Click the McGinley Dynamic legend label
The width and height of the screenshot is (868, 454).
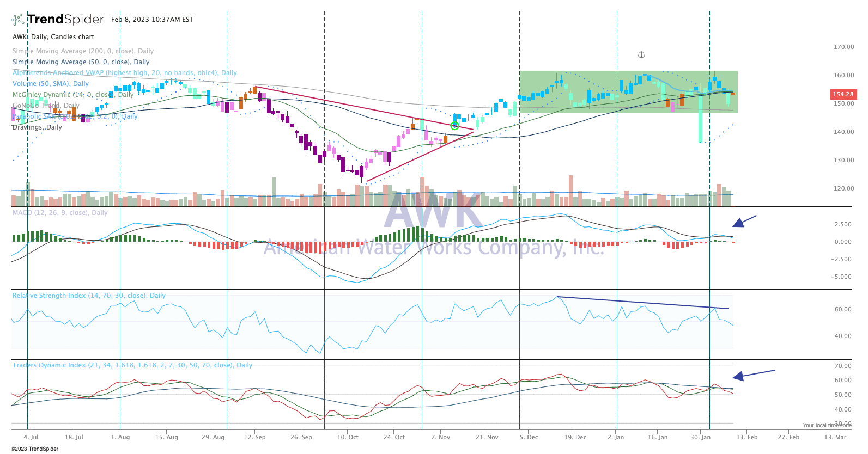[73, 95]
